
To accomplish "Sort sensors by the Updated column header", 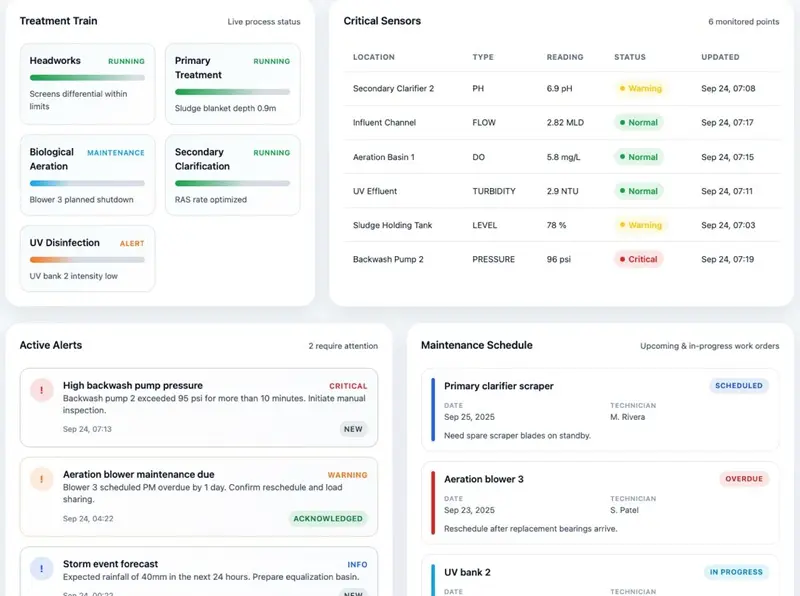I will tap(720, 57).
